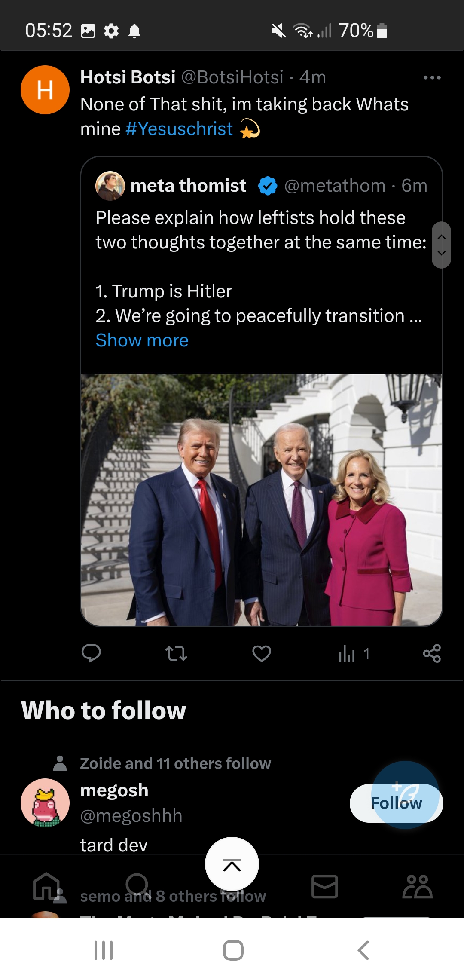Open the #Yesuschrist hashtag link
This screenshot has width=464, height=980.
179,129
